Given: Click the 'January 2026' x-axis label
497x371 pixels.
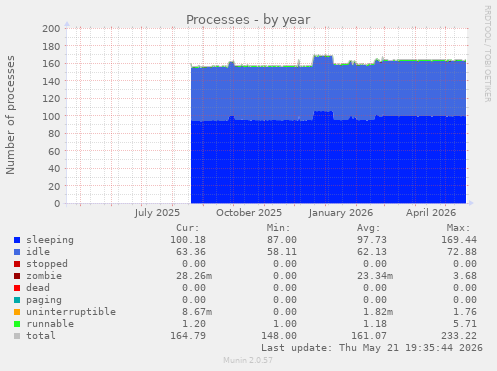Looking at the screenshot, I should [x=341, y=213].
